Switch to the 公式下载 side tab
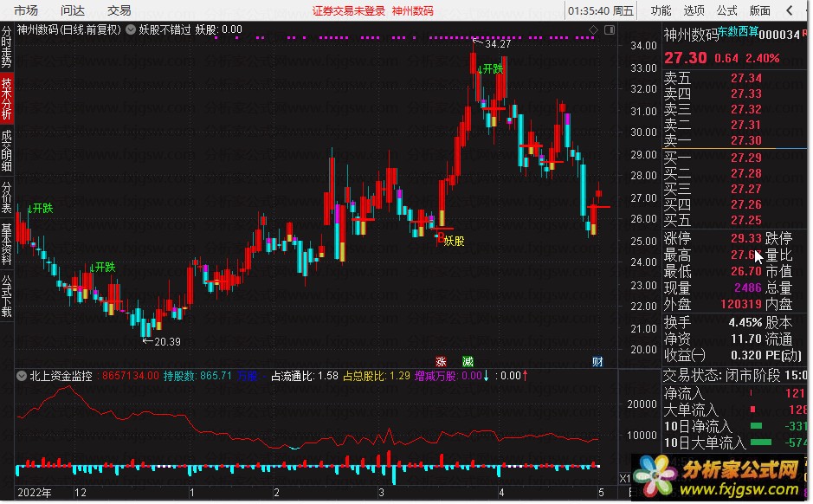This screenshot has height=504, width=813. (x=6, y=296)
